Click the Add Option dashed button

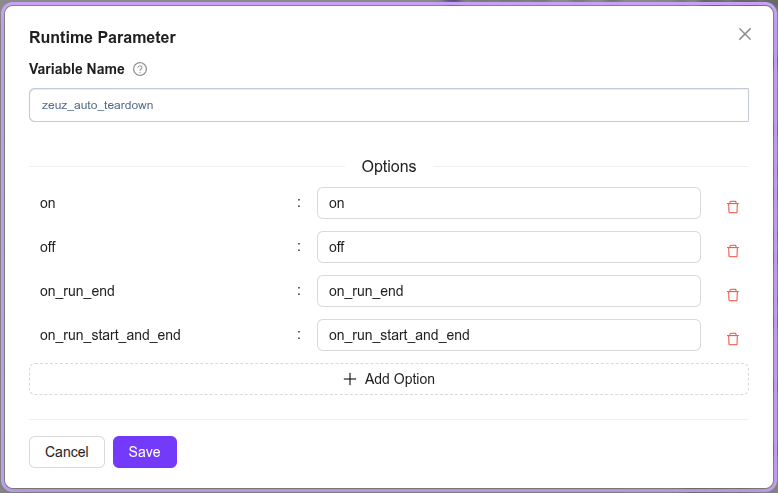point(389,379)
